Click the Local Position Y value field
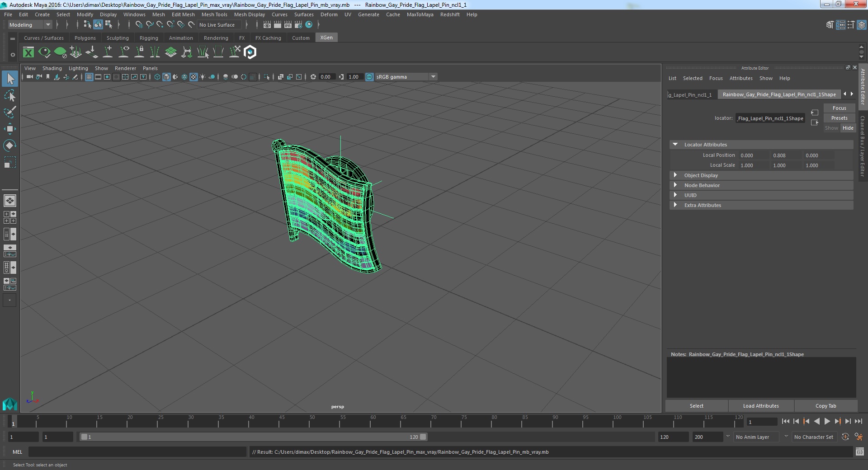The width and height of the screenshot is (868, 470). 785,155
